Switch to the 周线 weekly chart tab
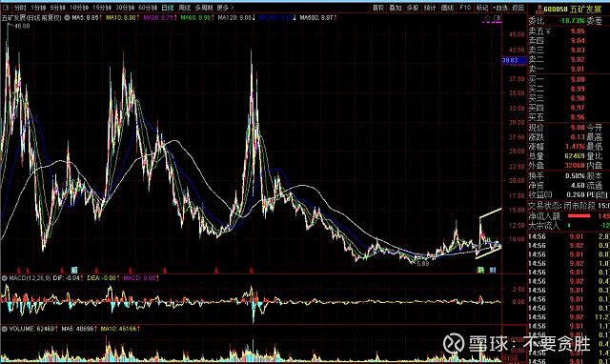Image resolution: width=610 pixels, height=364 pixels. [x=184, y=8]
